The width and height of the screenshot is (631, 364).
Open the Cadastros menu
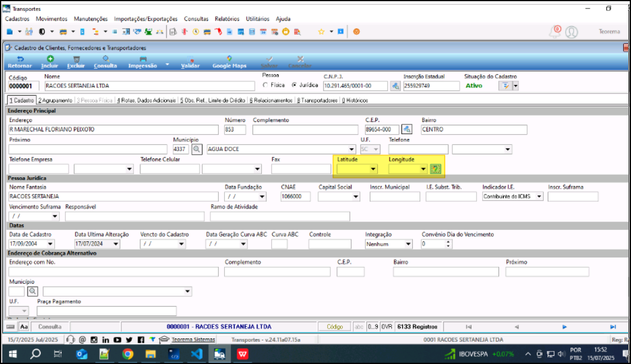click(17, 19)
